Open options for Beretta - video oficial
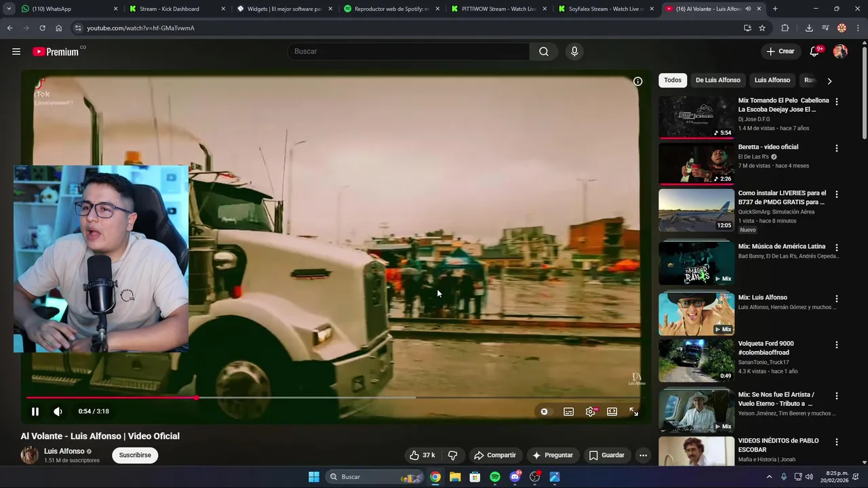The image size is (868, 488). coord(836,148)
